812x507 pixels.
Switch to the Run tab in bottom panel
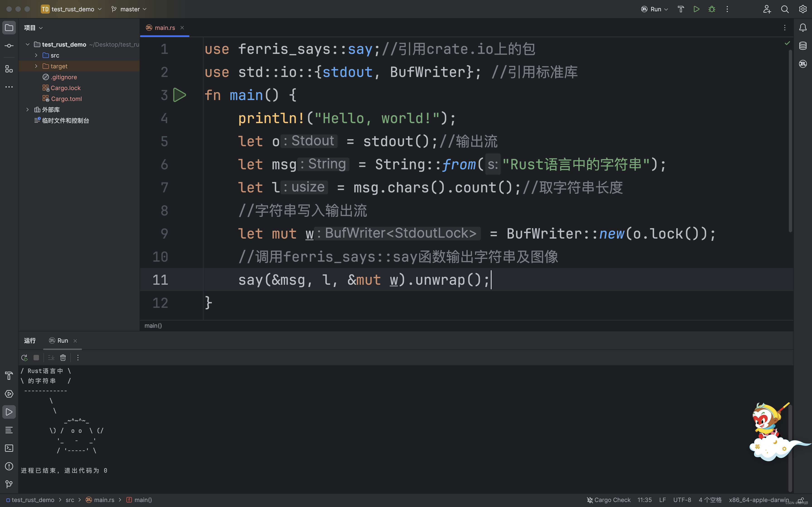coord(62,341)
